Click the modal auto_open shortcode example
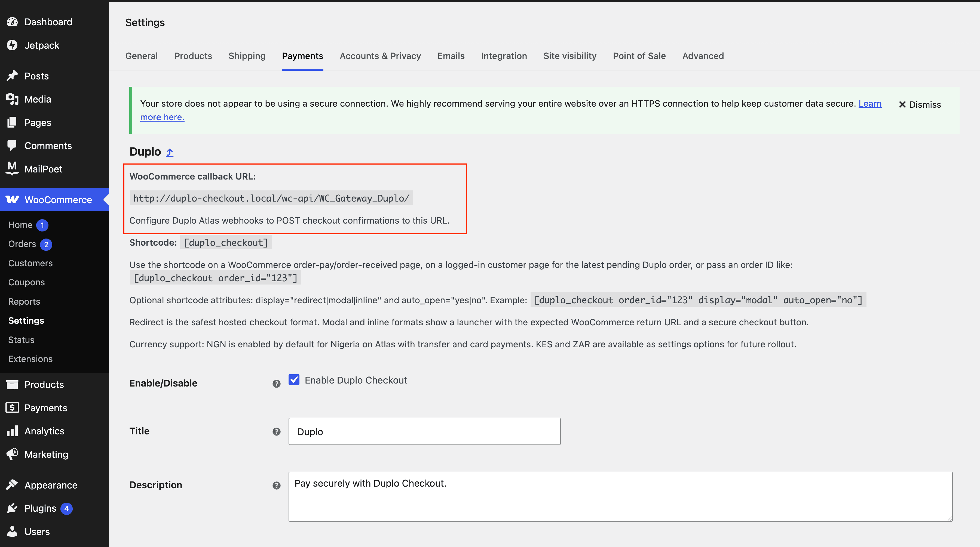Screen dimensions: 980x547 [x=698, y=300]
